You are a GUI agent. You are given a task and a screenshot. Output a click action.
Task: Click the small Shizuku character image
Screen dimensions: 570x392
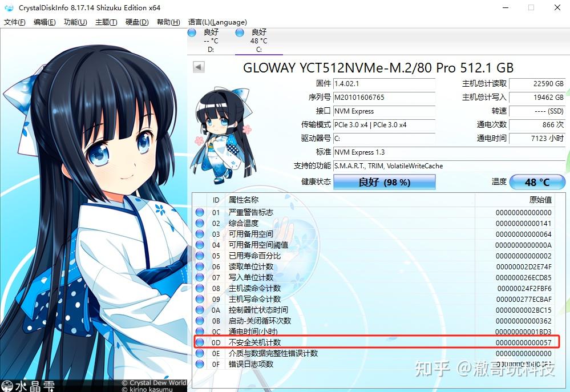coord(223,135)
